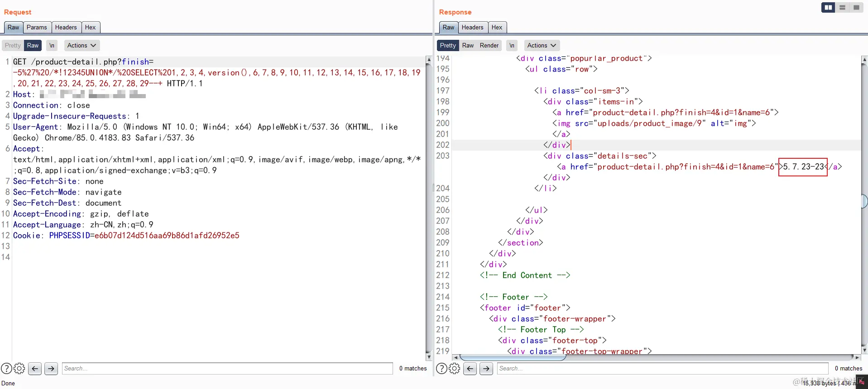The image size is (868, 389).
Task: Click the Upgrade-Insecure-Requests header
Action: 76,116
